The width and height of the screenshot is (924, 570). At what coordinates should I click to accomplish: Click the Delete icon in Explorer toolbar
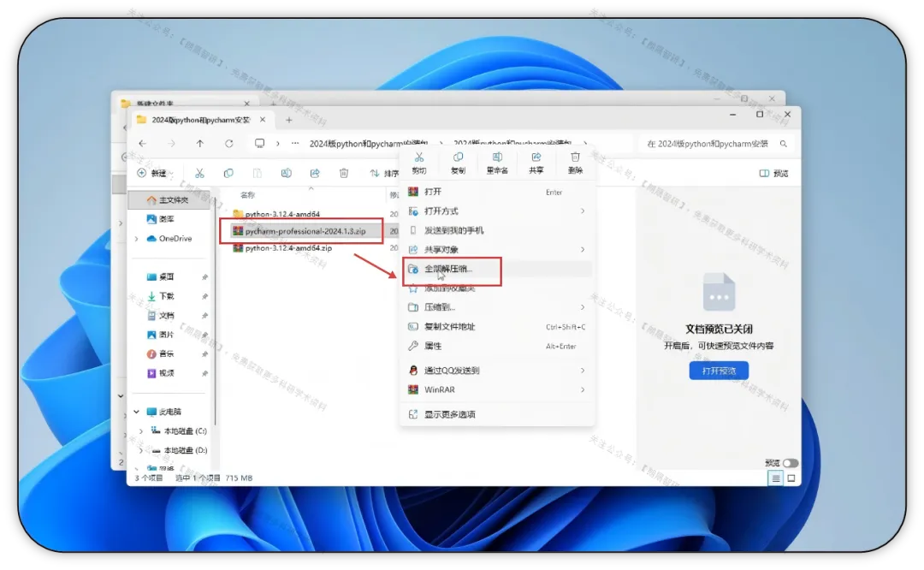pos(344,173)
